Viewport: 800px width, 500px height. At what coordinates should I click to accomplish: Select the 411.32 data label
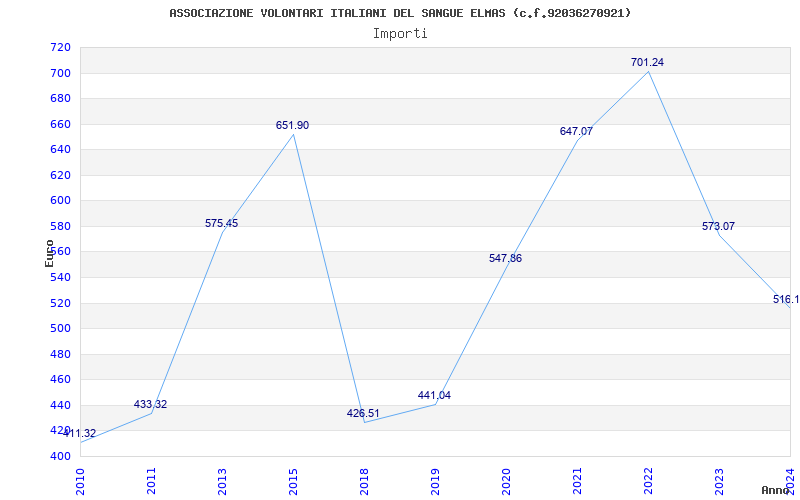[x=80, y=434]
